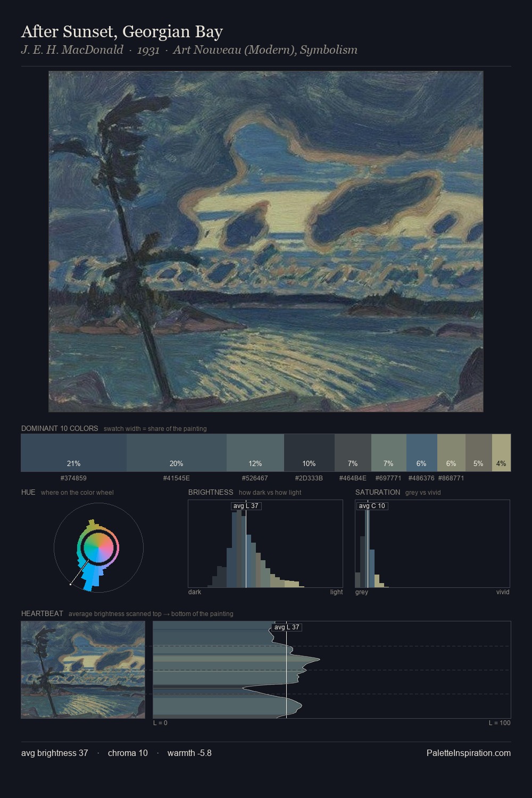This screenshot has width=532, height=798.
Task: Click the Heartbeat painting thumbnail
Action: (x=83, y=670)
